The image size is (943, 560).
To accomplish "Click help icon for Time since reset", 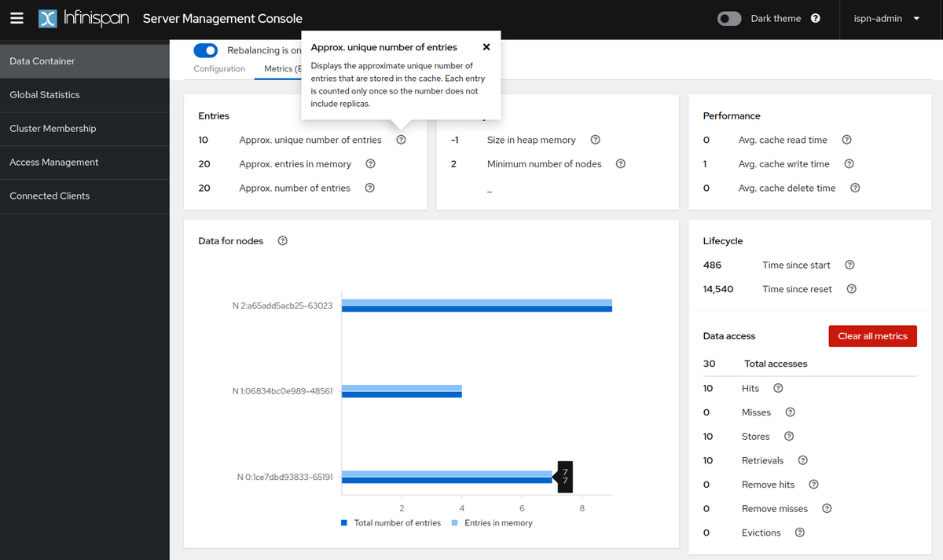I will pyautogui.click(x=851, y=289).
